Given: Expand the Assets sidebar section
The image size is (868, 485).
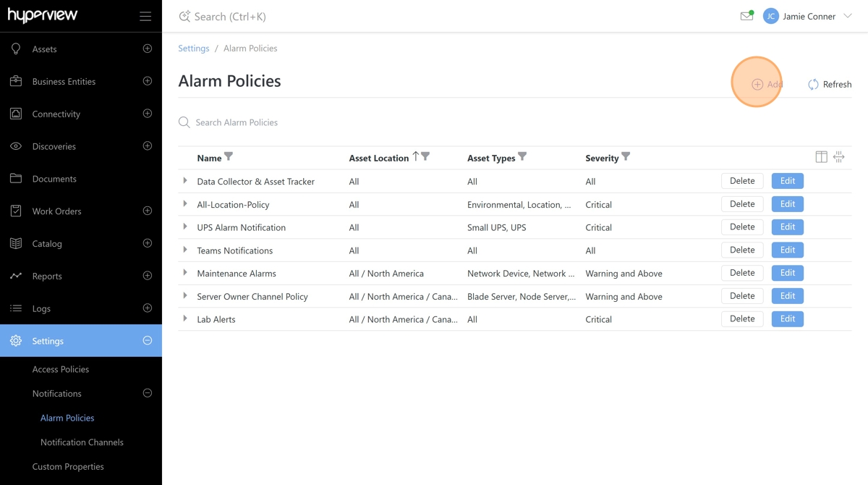Looking at the screenshot, I should click(148, 48).
